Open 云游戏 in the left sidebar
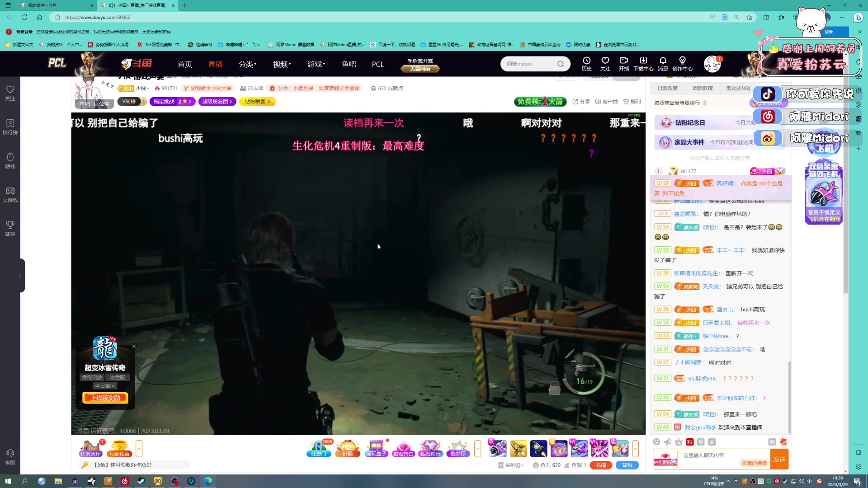Screen dimensions: 868x488 [10, 194]
